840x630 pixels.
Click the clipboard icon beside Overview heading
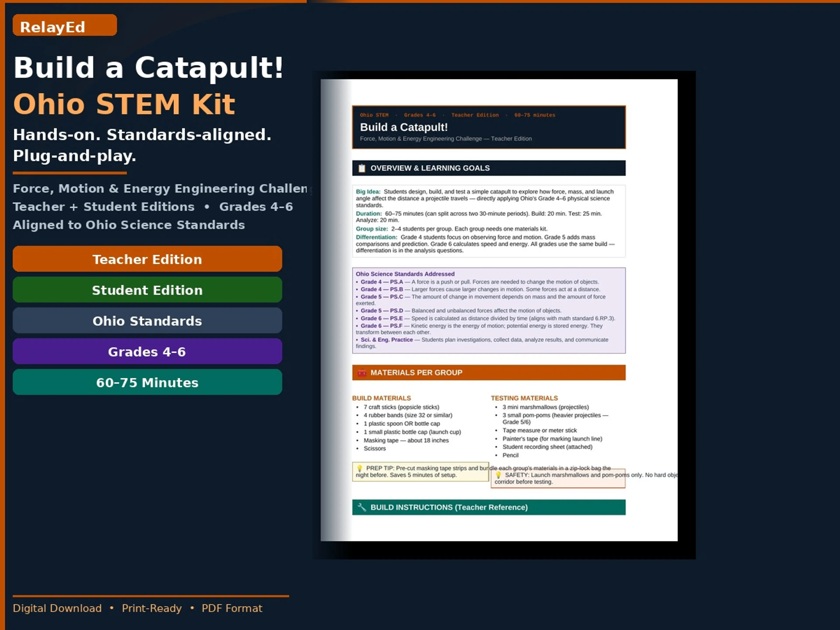click(362, 168)
